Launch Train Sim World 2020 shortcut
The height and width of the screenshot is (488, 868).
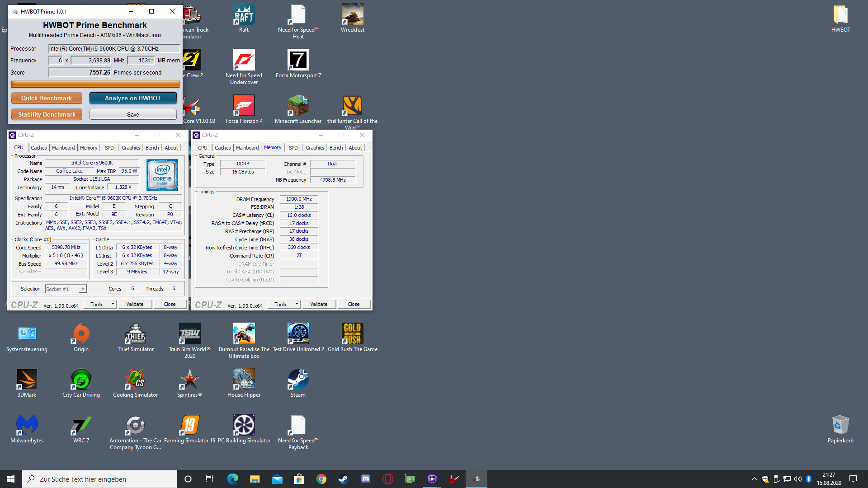[x=189, y=341]
